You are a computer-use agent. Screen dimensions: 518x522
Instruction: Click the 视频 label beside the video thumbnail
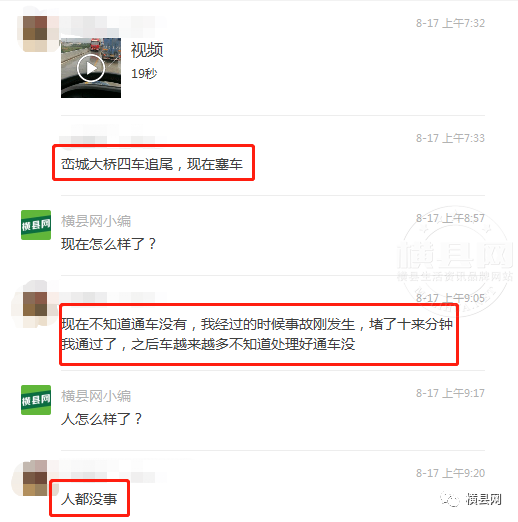pyautogui.click(x=147, y=50)
